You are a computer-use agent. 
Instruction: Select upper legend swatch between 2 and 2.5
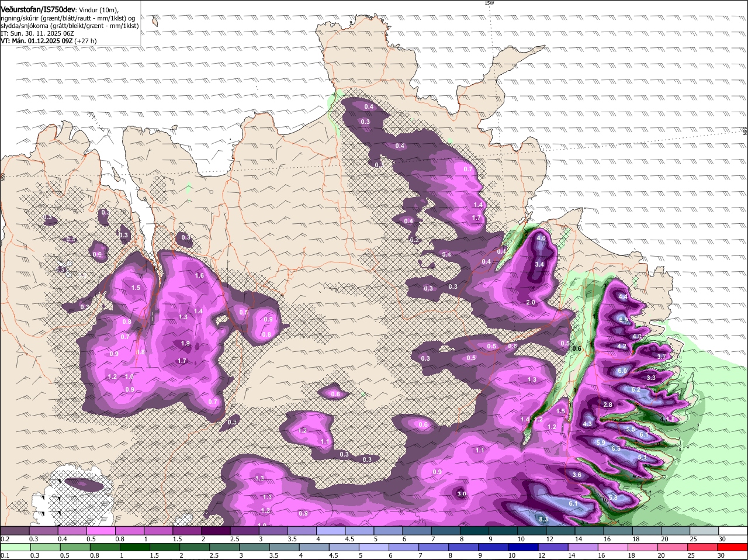(x=216, y=530)
